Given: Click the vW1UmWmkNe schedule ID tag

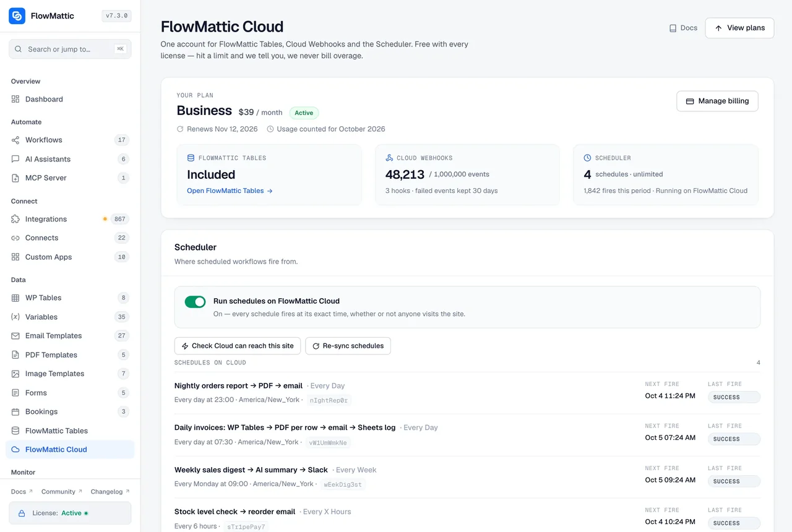Looking at the screenshot, I should [x=328, y=442].
